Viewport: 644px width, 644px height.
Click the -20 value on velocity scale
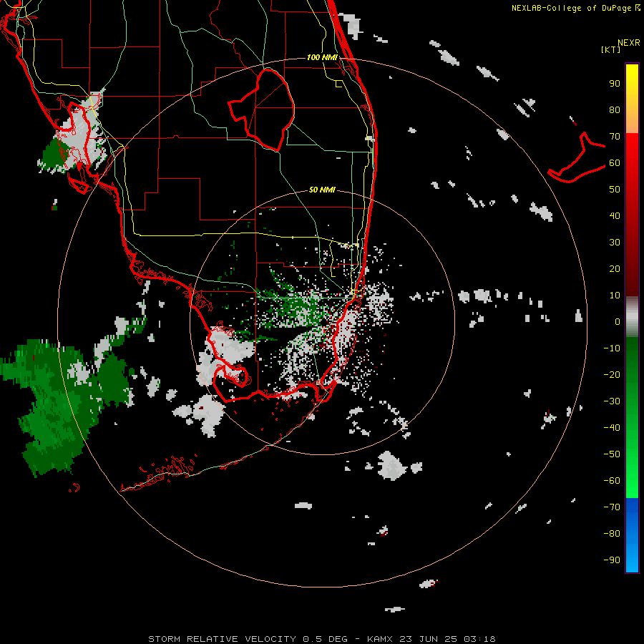[x=612, y=375]
